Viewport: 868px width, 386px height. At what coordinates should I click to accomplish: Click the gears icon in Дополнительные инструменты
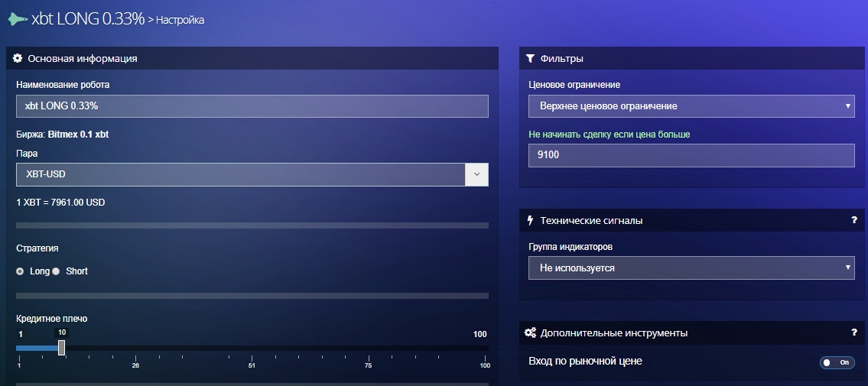point(530,333)
